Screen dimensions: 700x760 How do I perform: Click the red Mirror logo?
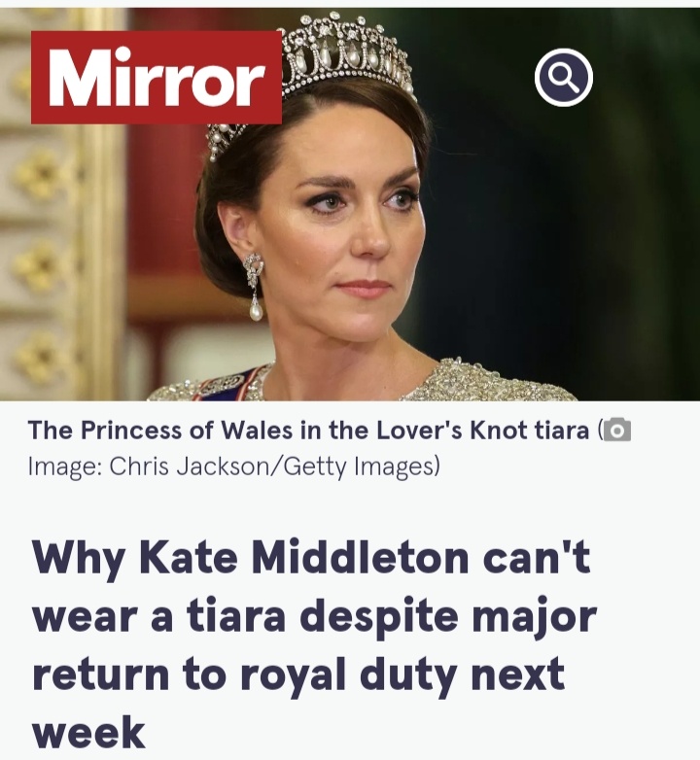[x=157, y=77]
